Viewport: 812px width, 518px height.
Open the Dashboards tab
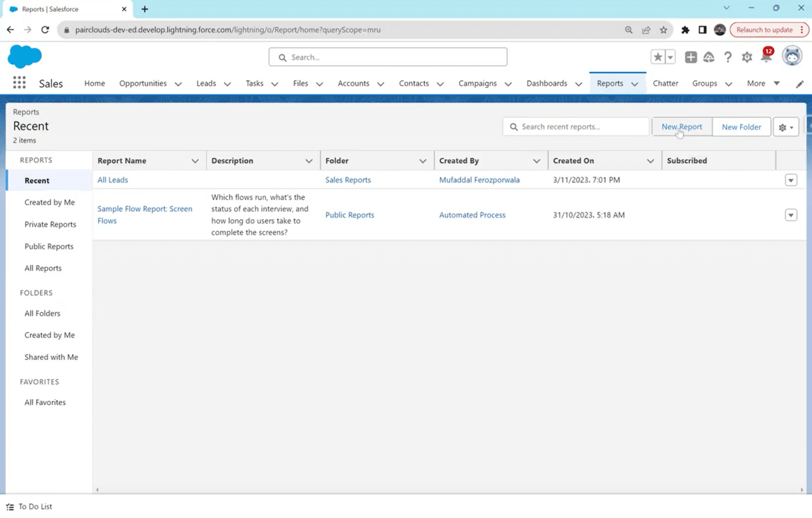click(547, 83)
